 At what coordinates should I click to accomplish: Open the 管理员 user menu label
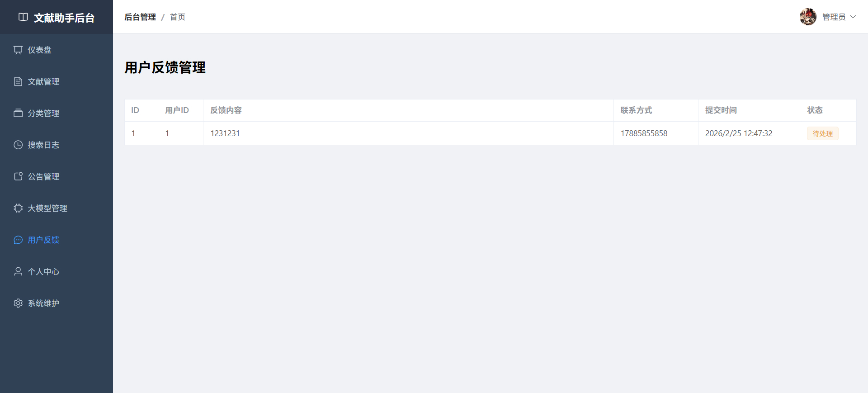click(x=834, y=17)
